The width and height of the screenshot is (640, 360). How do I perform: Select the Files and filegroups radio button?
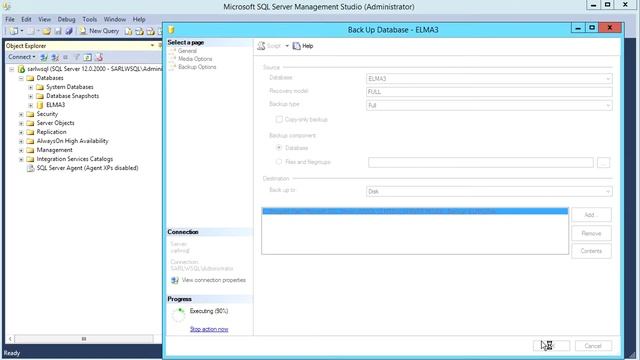tap(279, 162)
